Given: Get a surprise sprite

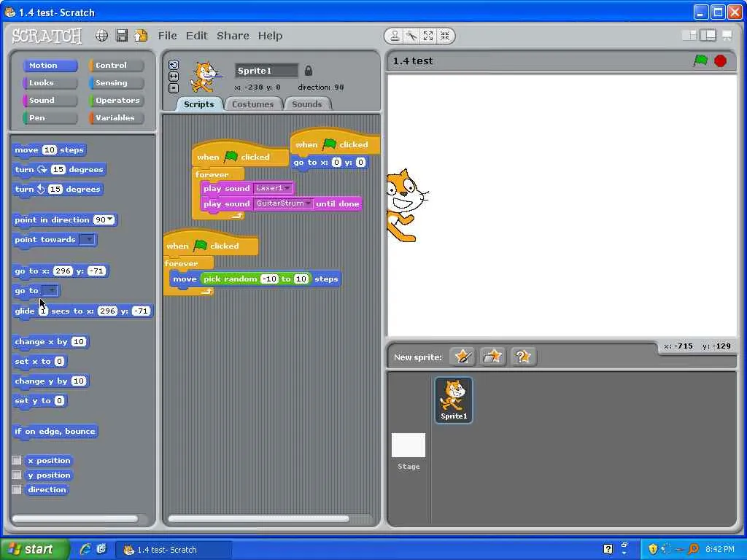Looking at the screenshot, I should [x=523, y=356].
